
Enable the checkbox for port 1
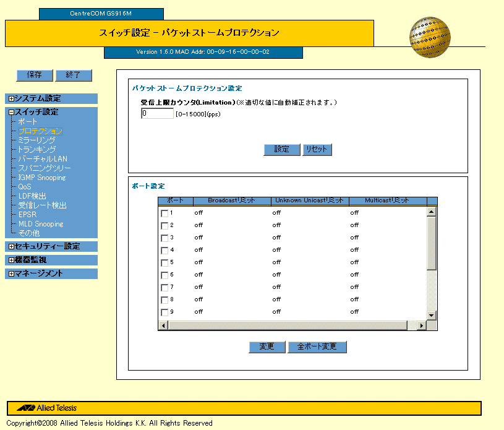tap(164, 213)
